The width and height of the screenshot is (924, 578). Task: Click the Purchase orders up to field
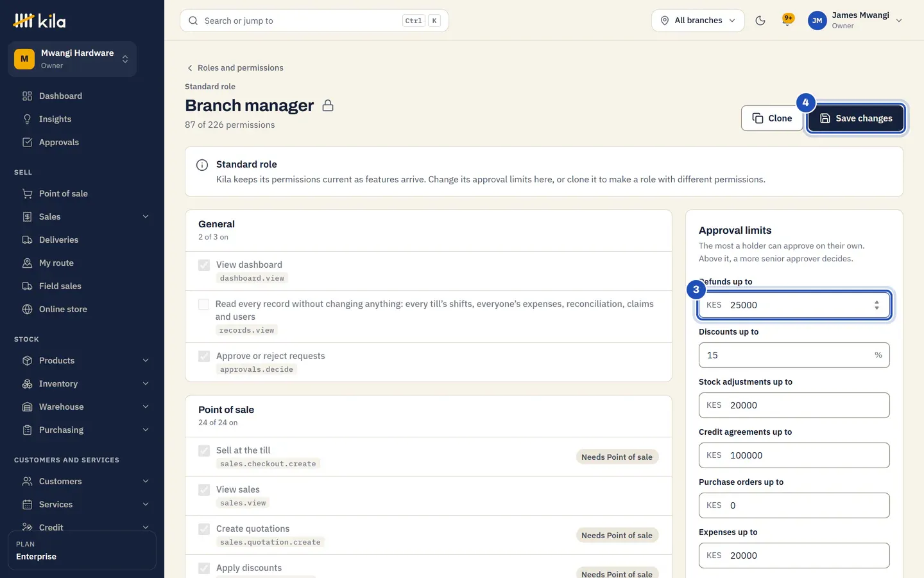point(794,505)
